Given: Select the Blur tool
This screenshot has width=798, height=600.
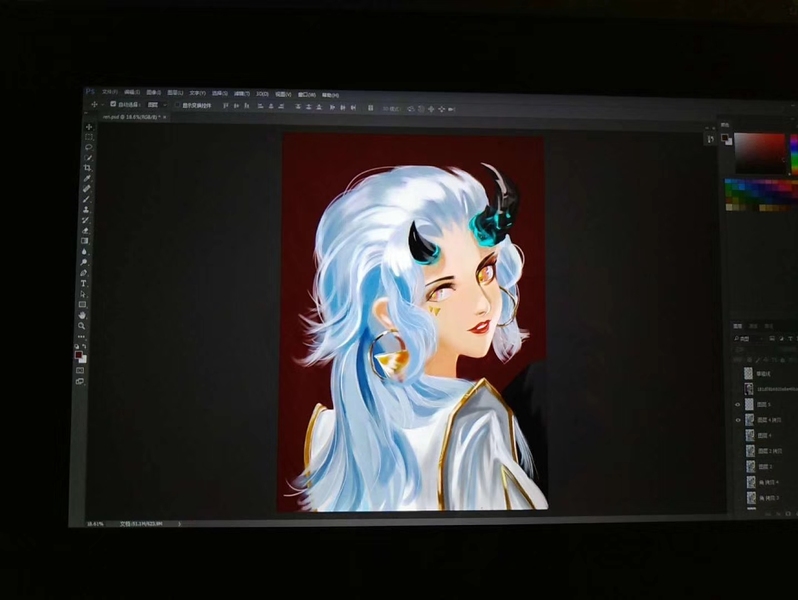Looking at the screenshot, I should pyautogui.click(x=84, y=252).
